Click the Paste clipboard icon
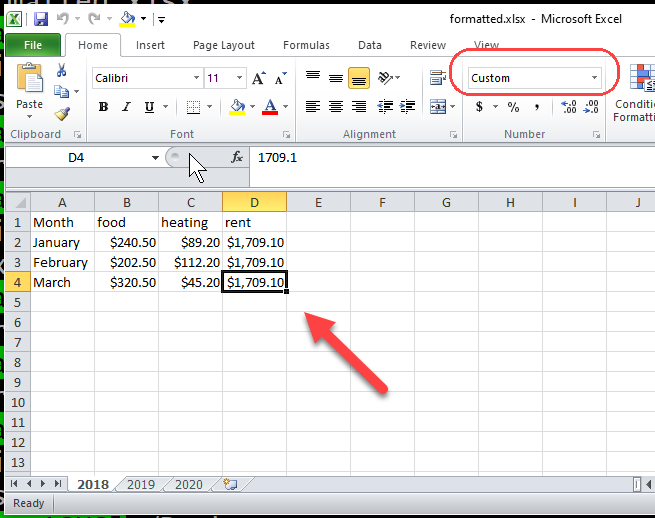The image size is (655, 518). [29, 79]
